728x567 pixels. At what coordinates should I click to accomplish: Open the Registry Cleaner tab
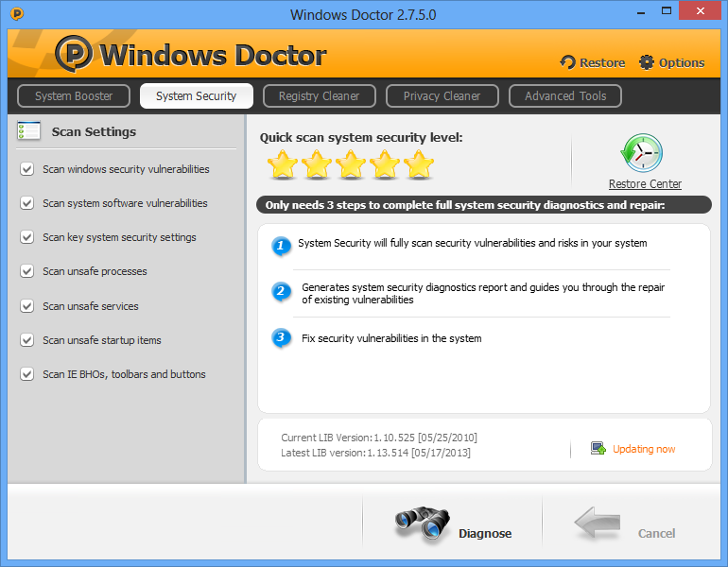[x=320, y=96]
